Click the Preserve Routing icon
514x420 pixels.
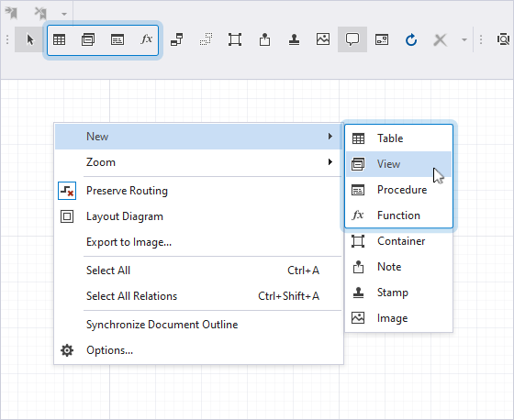pos(67,191)
